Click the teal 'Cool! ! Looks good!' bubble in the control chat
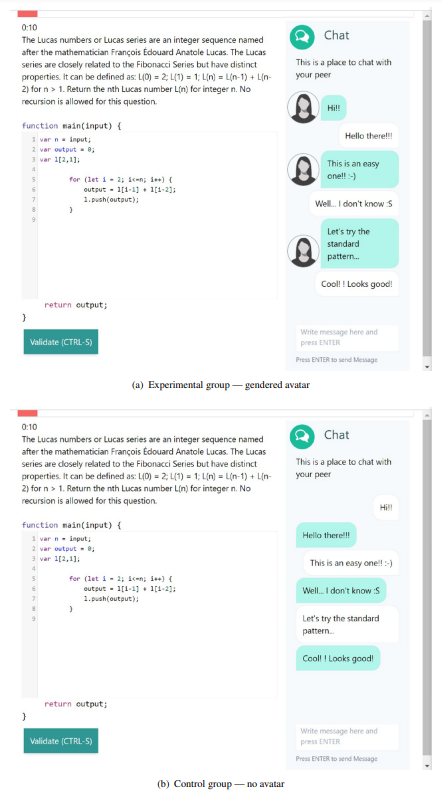 [338, 658]
